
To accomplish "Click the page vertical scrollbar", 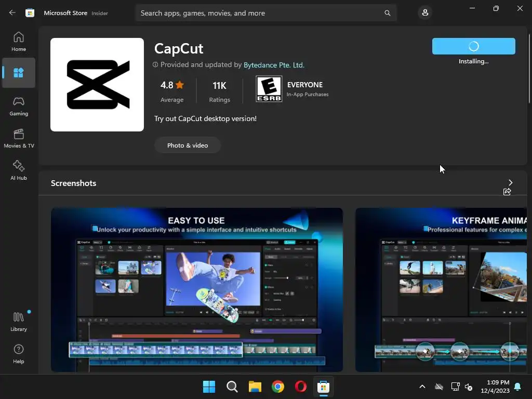I will tap(529, 68).
